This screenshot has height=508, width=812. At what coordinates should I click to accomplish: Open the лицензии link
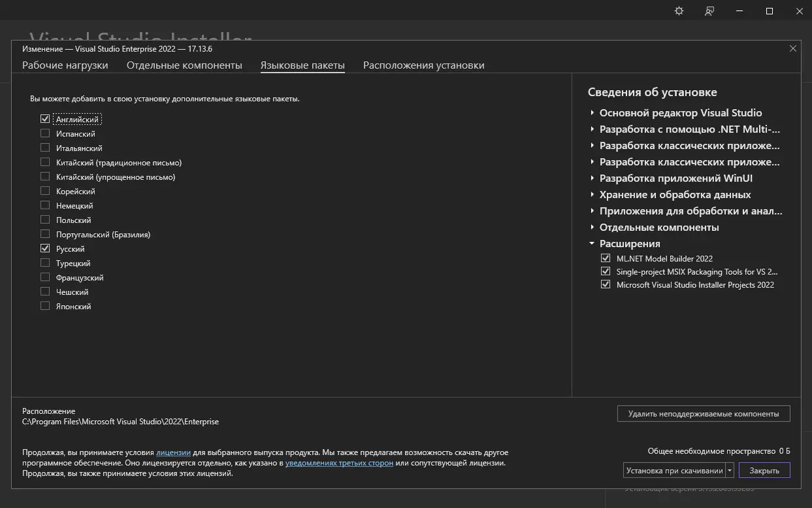click(173, 452)
